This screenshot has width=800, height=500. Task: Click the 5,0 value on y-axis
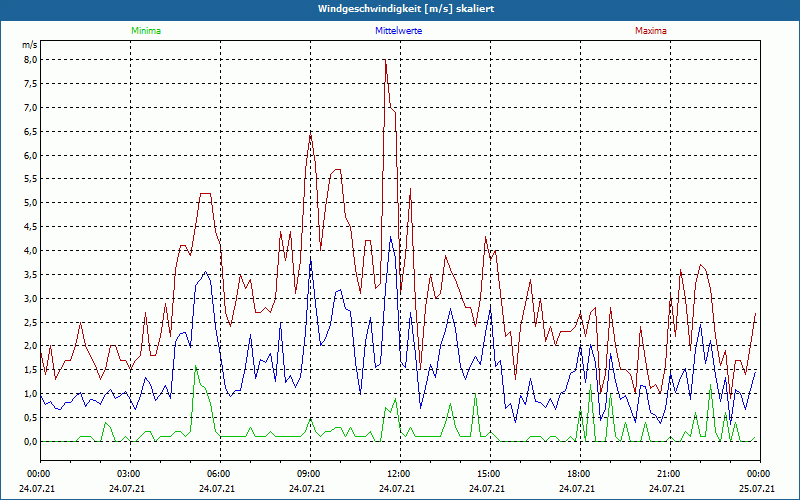(30, 203)
